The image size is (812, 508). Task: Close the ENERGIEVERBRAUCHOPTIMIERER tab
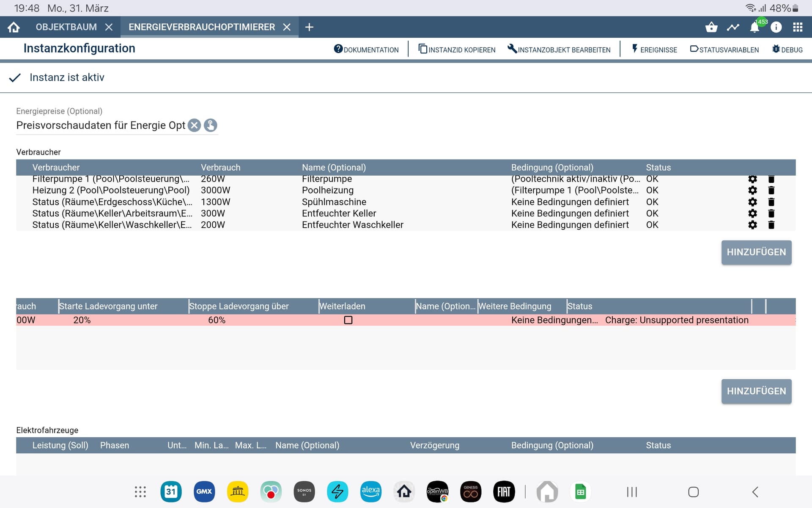pos(287,27)
